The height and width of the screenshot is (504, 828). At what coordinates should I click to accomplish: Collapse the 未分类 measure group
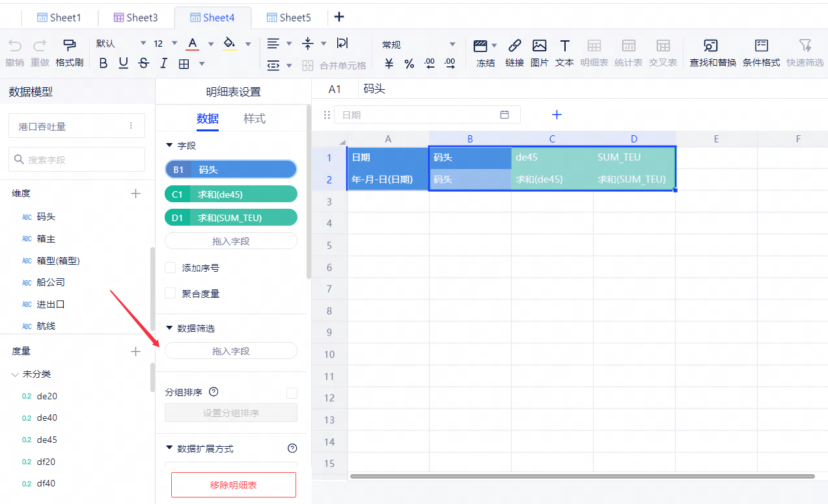pos(15,375)
